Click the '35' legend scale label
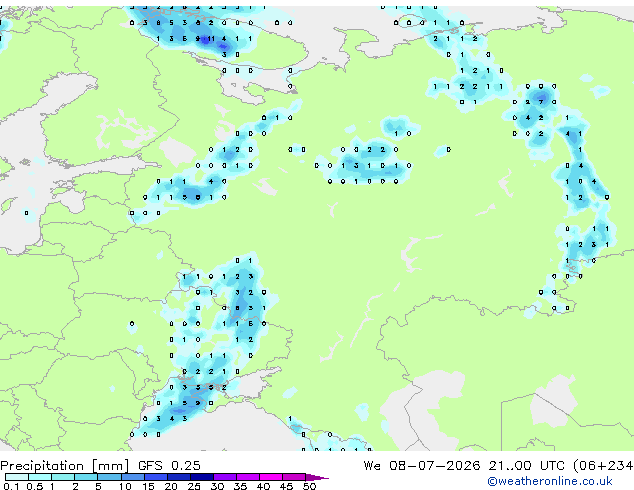 tap(240, 486)
